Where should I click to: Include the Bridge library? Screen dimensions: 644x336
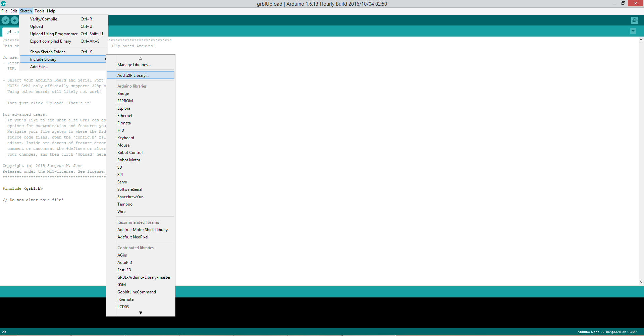tap(141, 94)
